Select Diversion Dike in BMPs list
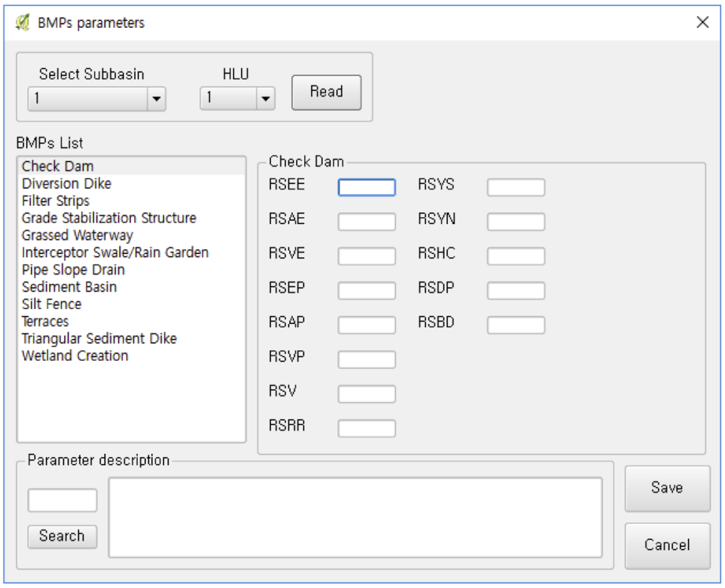This screenshot has width=725, height=588. point(67,184)
